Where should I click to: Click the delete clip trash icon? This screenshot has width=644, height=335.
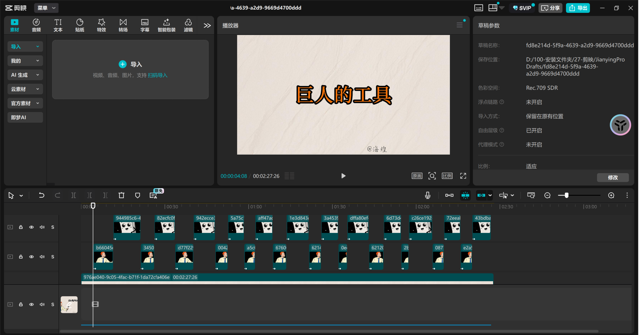click(x=122, y=195)
